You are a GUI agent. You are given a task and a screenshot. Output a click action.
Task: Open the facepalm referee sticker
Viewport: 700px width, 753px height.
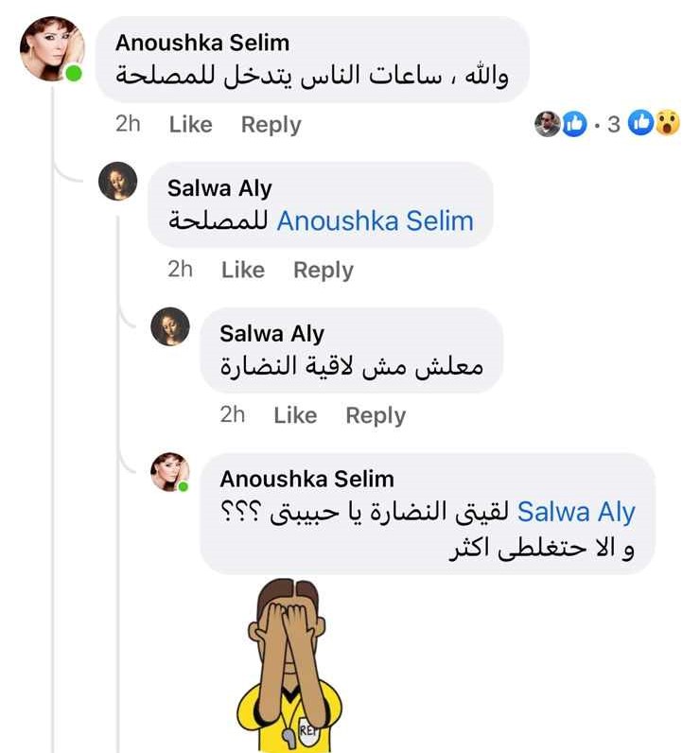[x=288, y=666]
